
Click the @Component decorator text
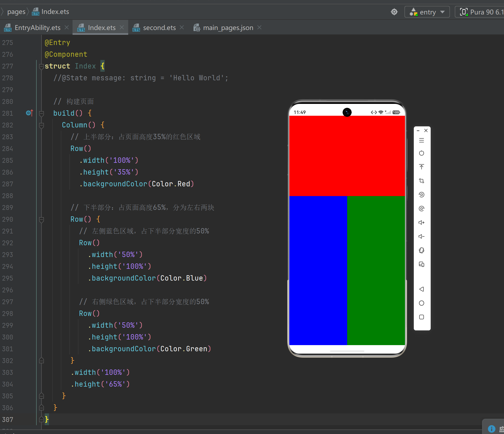(66, 54)
